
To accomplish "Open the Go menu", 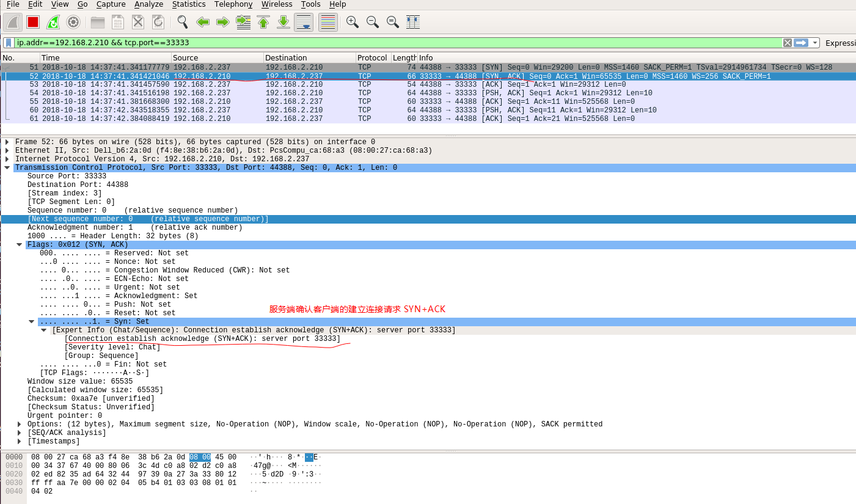I will coord(82,4).
